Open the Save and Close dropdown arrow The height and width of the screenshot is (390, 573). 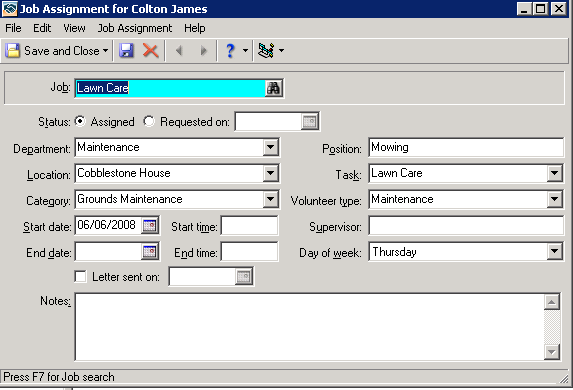tap(105, 50)
